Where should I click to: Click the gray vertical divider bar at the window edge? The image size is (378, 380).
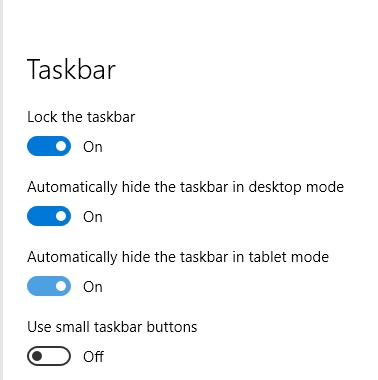click(x=1, y=190)
